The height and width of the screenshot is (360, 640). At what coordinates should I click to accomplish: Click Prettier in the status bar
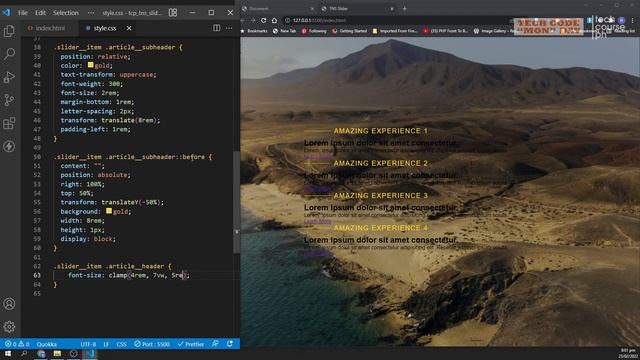point(191,344)
